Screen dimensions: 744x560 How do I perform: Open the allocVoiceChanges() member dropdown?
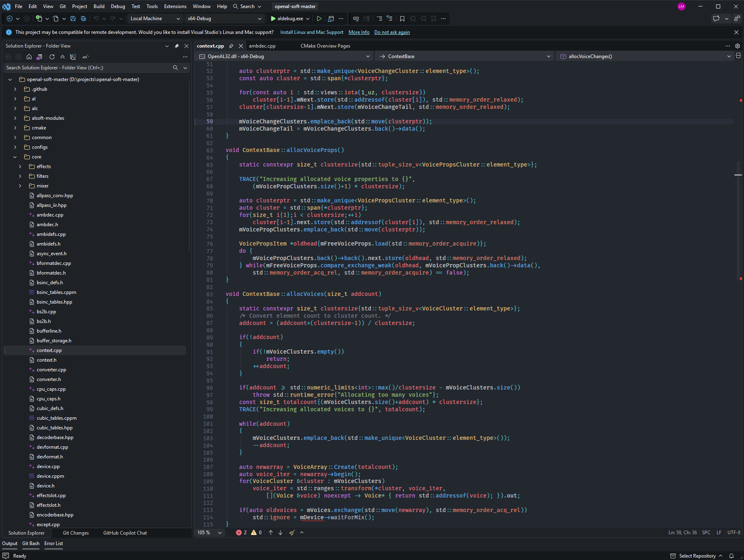pyautogui.click(x=646, y=56)
